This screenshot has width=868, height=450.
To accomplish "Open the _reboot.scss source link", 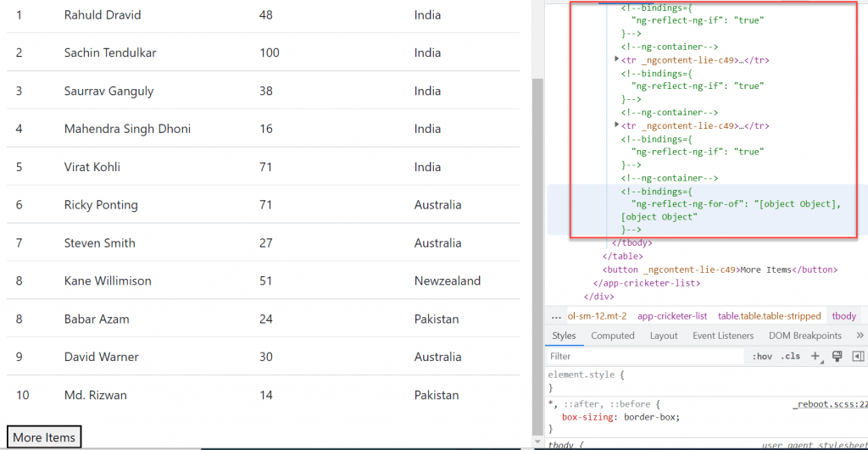I will tap(829, 404).
